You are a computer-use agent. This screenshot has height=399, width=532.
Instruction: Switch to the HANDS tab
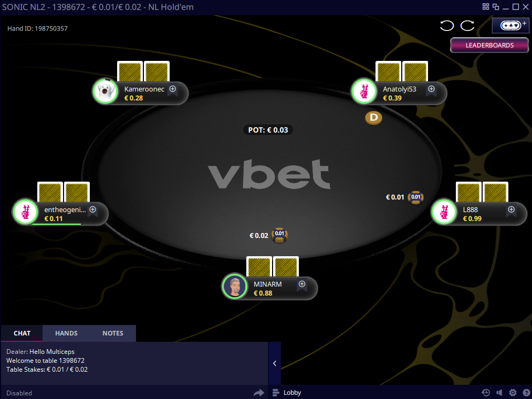click(x=67, y=333)
